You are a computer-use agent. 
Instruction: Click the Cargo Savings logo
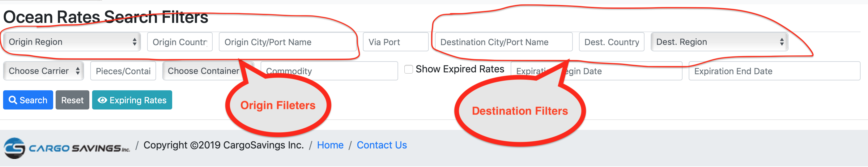[x=67, y=148]
